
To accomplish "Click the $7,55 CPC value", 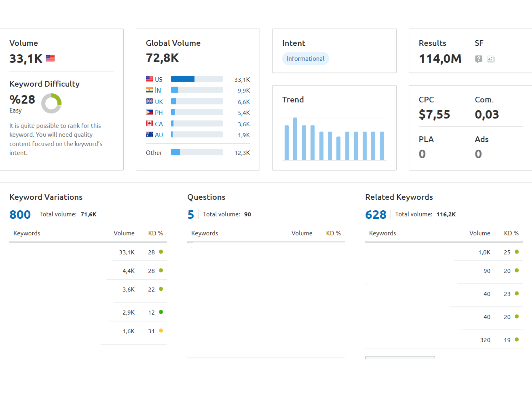I will (434, 114).
